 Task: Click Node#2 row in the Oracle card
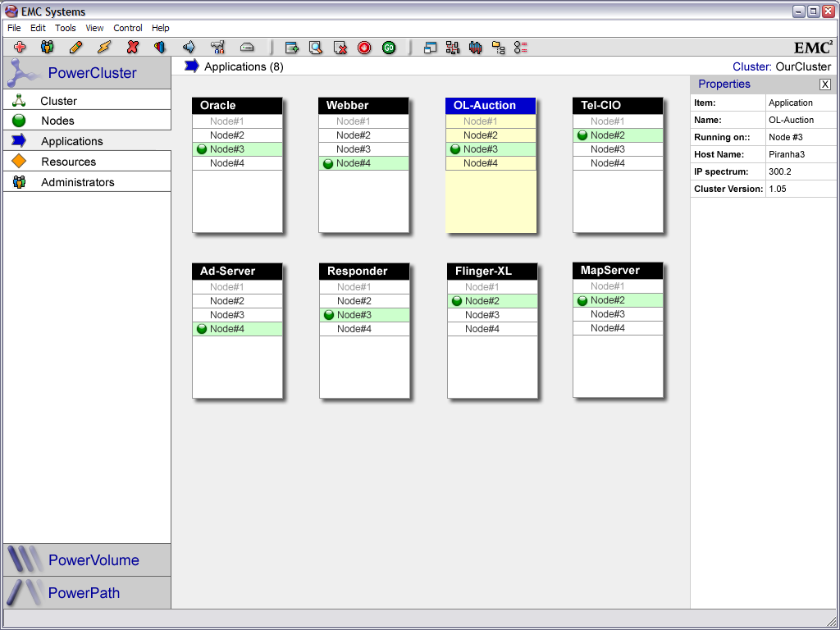point(237,135)
